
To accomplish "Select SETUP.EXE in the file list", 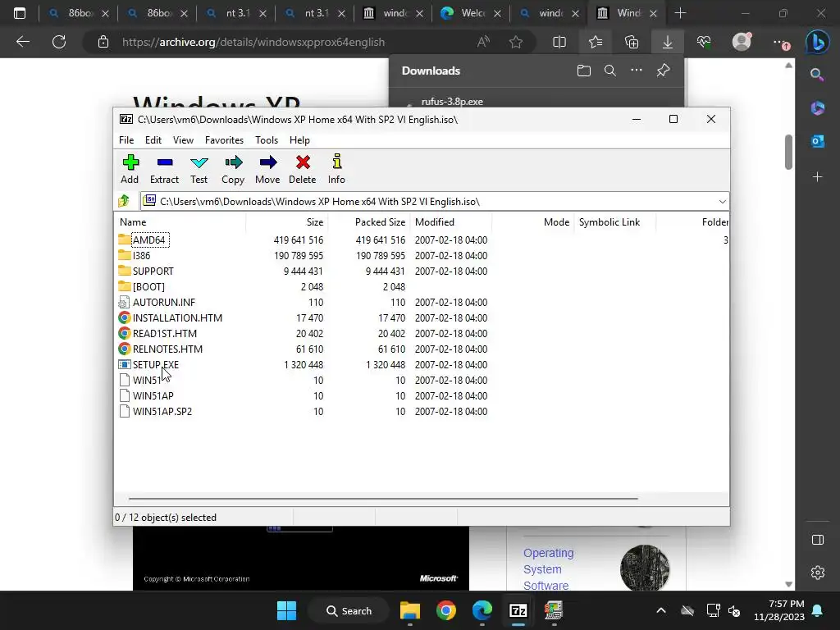I will pos(155,364).
